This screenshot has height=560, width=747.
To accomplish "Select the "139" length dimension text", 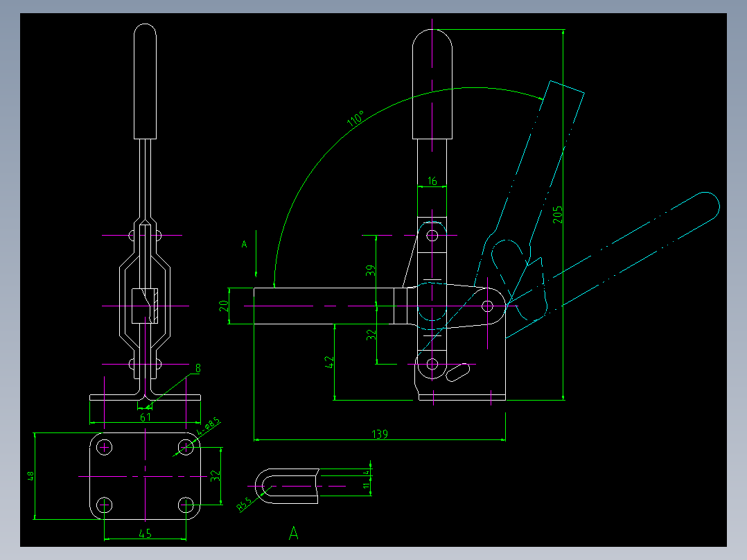I will (380, 434).
